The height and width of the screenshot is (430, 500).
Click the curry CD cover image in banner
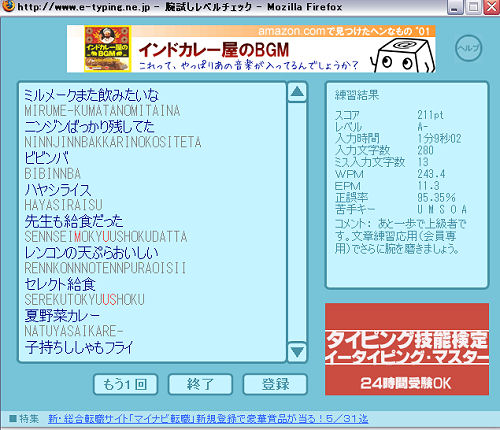click(x=107, y=49)
